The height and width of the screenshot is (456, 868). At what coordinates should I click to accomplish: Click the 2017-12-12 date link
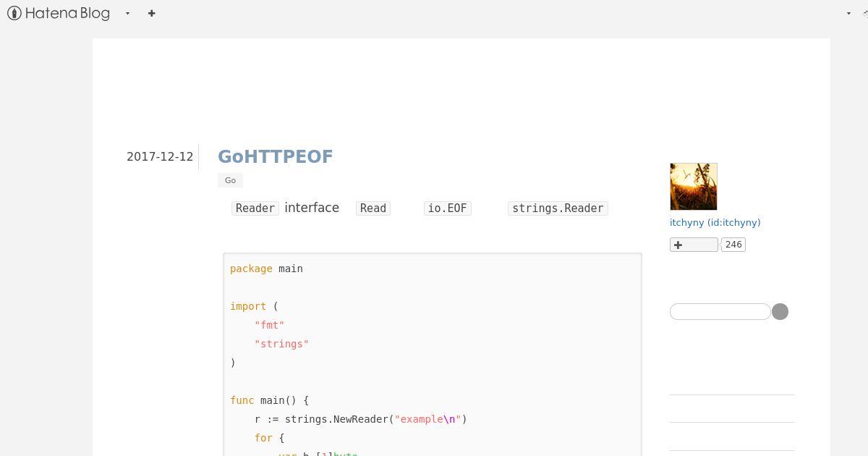point(160,156)
